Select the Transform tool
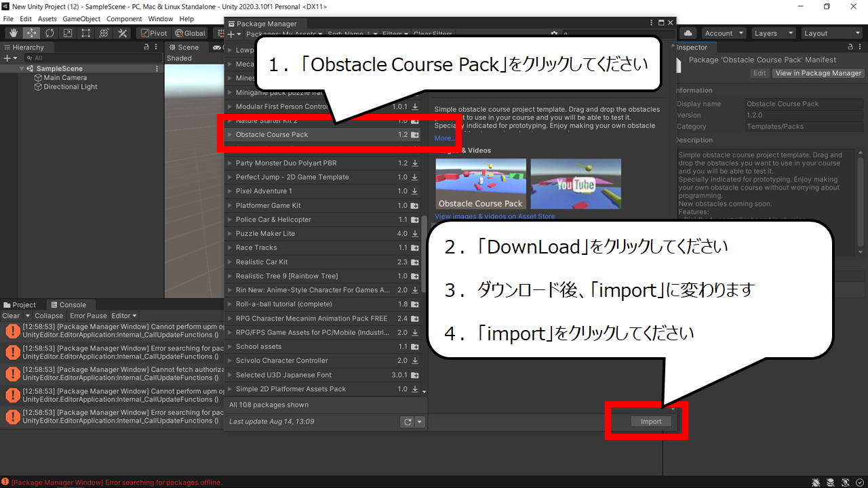The width and height of the screenshot is (868, 488). (104, 33)
